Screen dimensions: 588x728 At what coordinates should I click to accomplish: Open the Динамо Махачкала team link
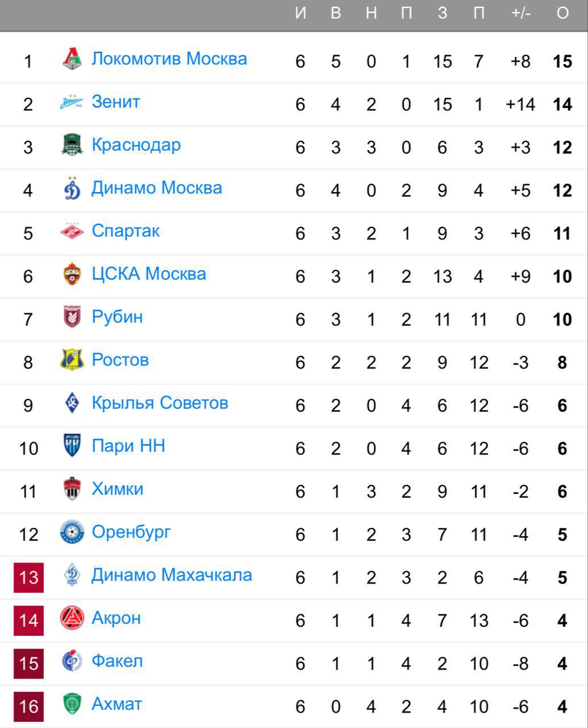click(172, 575)
